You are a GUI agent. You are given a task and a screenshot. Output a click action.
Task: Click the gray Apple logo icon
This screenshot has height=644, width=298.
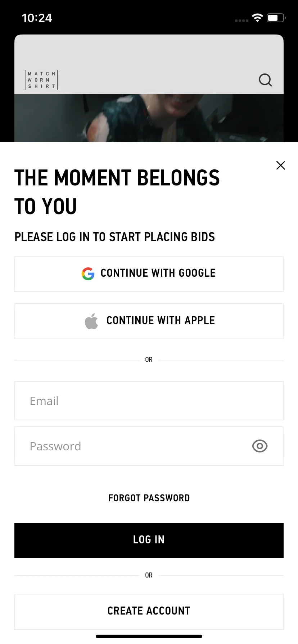click(x=91, y=321)
